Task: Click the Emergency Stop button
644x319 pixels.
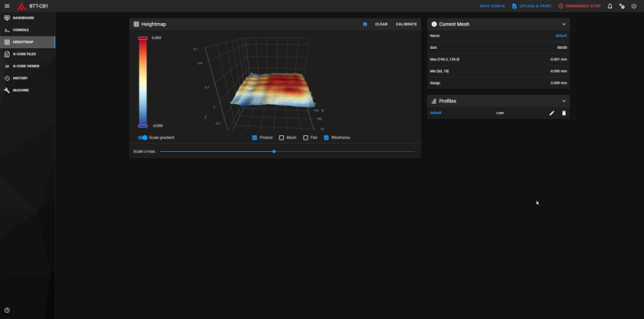Action: 579,6
